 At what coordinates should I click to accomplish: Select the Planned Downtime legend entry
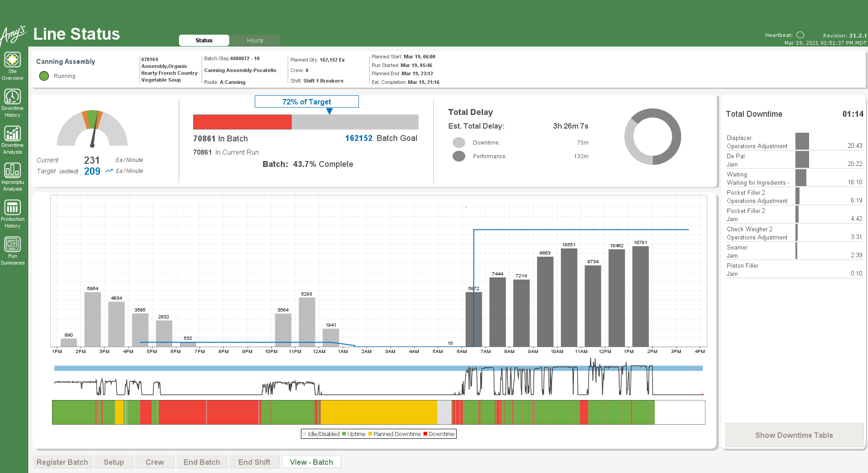click(394, 434)
